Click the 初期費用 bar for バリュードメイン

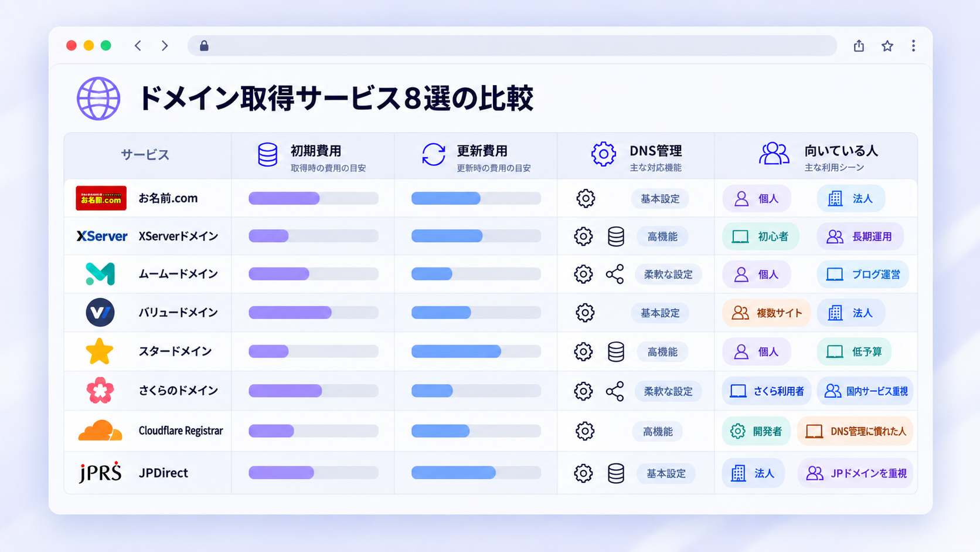(314, 313)
